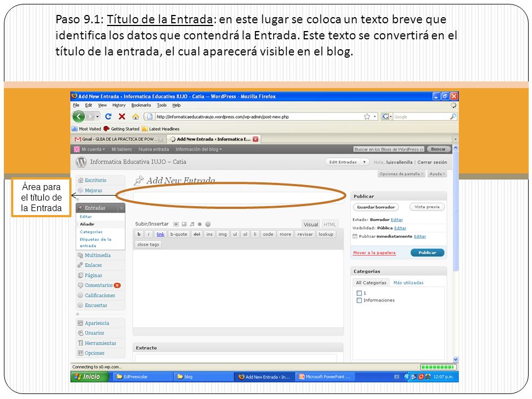Click the Comentarios bubble icon

[80, 285]
